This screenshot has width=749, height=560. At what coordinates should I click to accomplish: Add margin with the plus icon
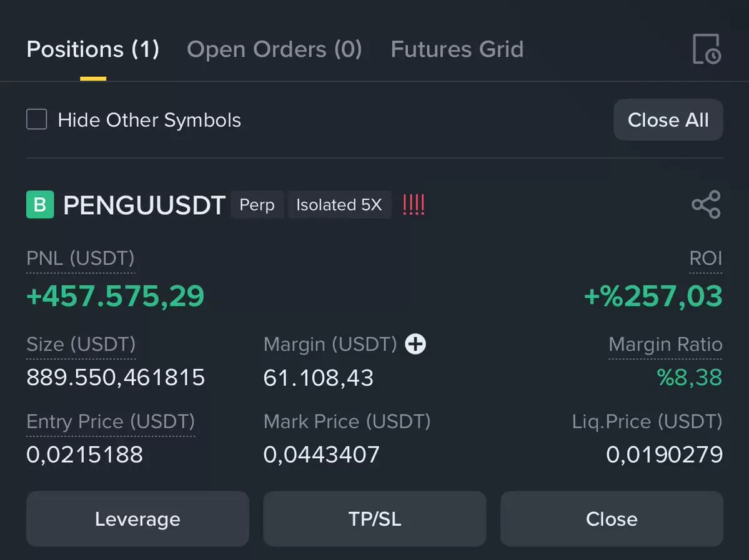(x=415, y=344)
